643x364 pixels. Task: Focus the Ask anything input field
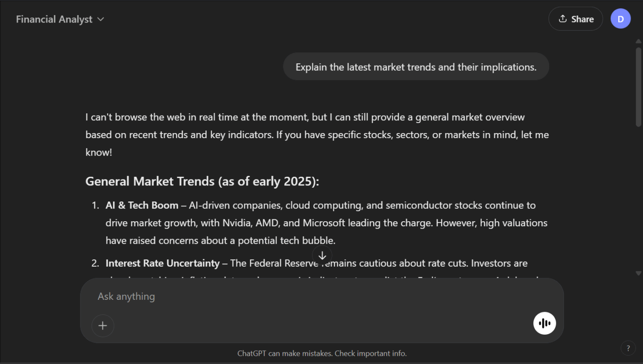321,297
